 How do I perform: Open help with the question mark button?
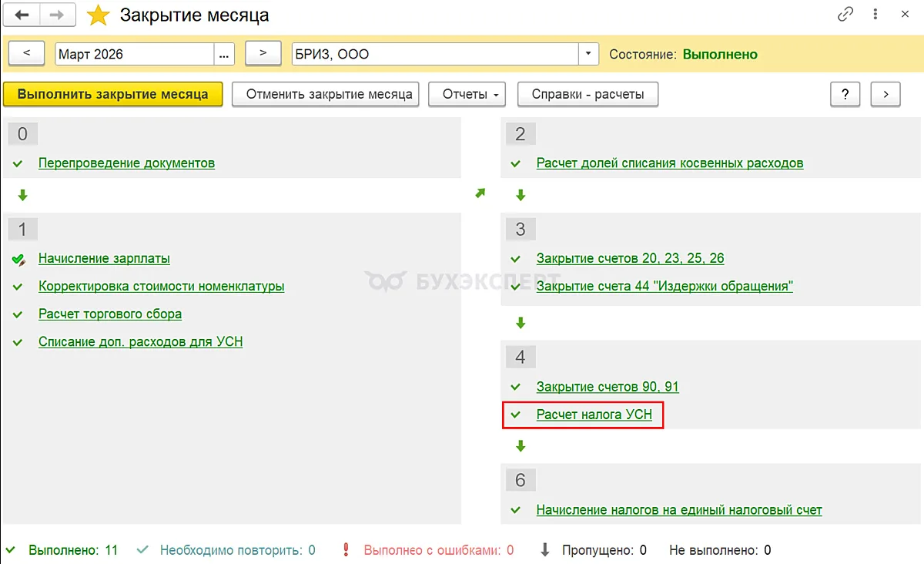pos(845,94)
